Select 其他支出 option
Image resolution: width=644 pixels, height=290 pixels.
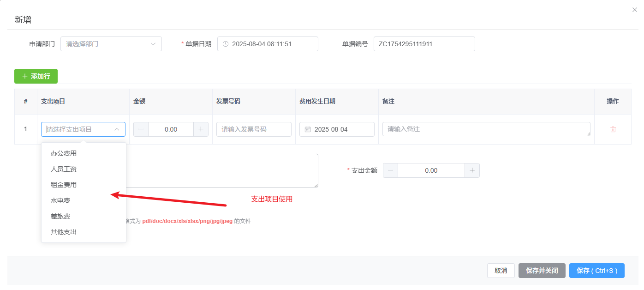pyautogui.click(x=64, y=232)
